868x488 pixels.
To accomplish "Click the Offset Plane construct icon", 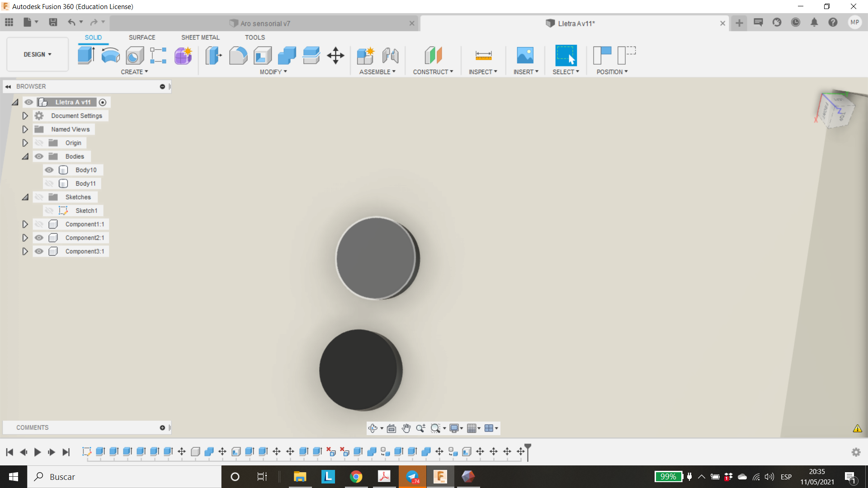I will [x=433, y=56].
